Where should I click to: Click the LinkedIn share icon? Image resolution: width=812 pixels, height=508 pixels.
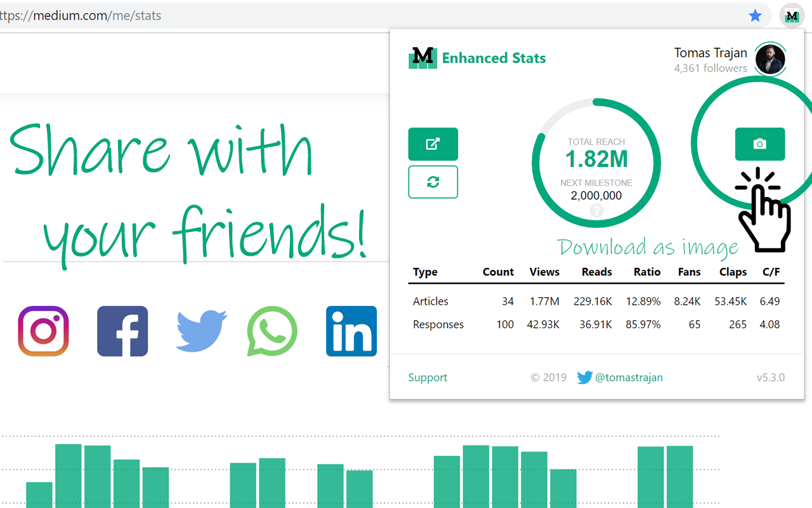point(351,331)
